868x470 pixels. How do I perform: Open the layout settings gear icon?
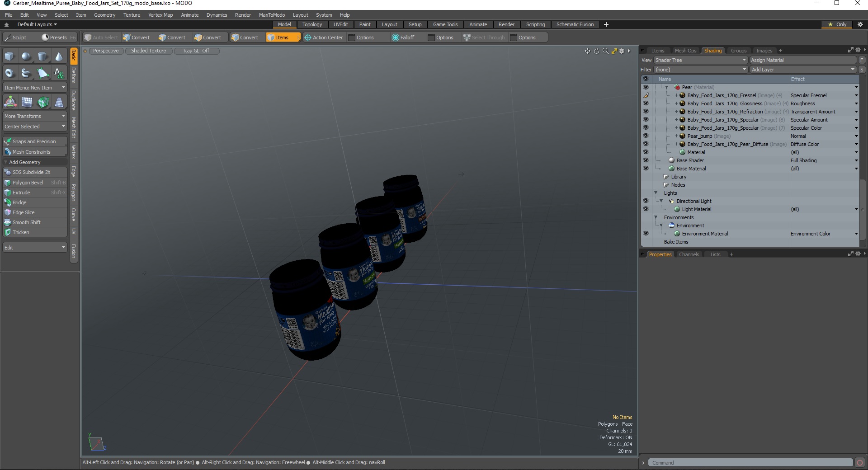[860, 24]
